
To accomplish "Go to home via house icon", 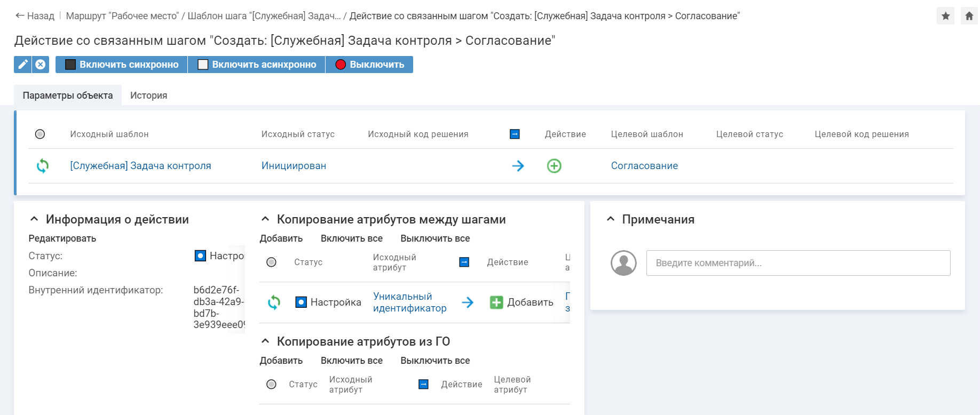I will point(969,16).
